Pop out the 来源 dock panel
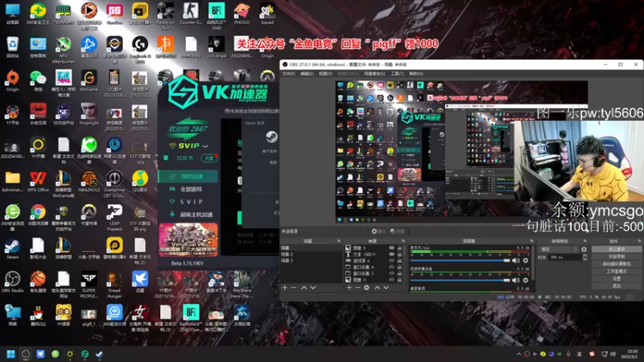 pyautogui.click(x=403, y=241)
